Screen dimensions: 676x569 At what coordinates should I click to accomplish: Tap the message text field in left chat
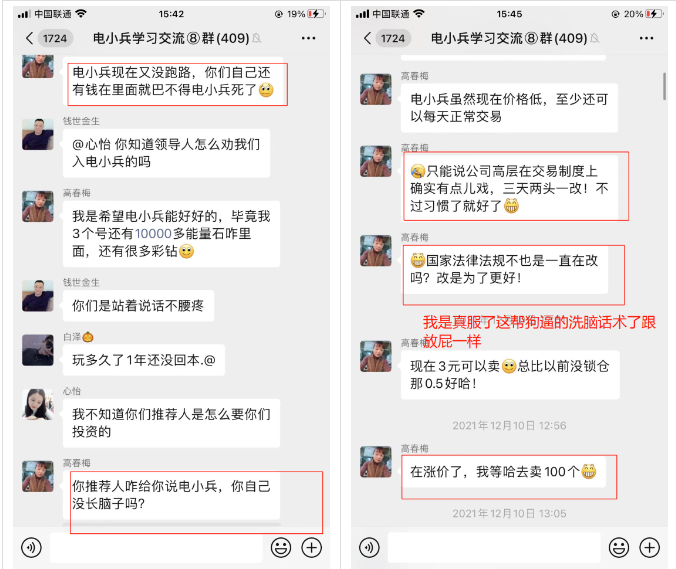tap(156, 547)
